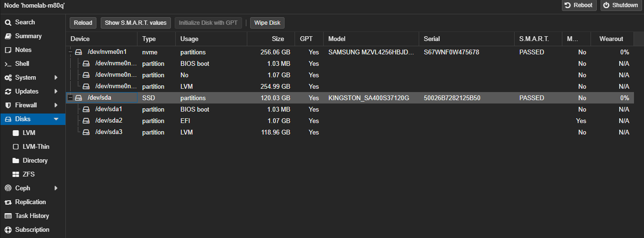Collapse the Disks menu dropdown arrow
This screenshot has width=644, height=238.
56,119
